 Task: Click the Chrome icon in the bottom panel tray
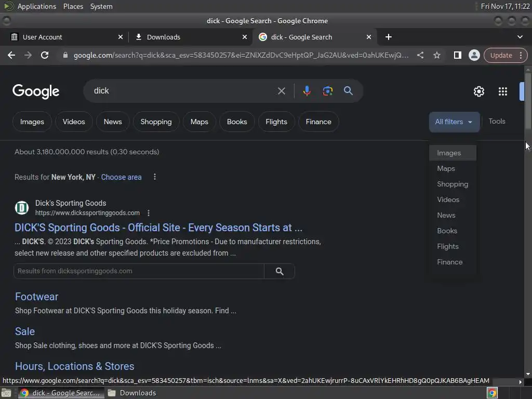click(x=492, y=393)
